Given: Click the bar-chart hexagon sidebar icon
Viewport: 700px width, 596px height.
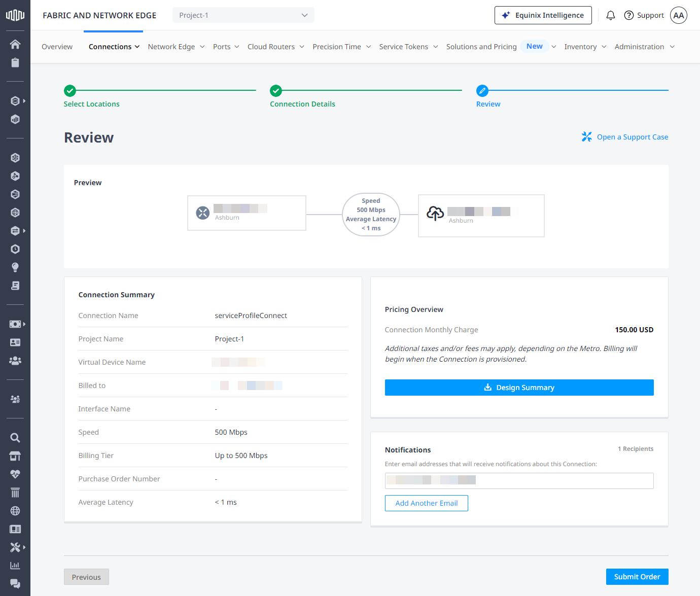Looking at the screenshot, I should [15, 119].
